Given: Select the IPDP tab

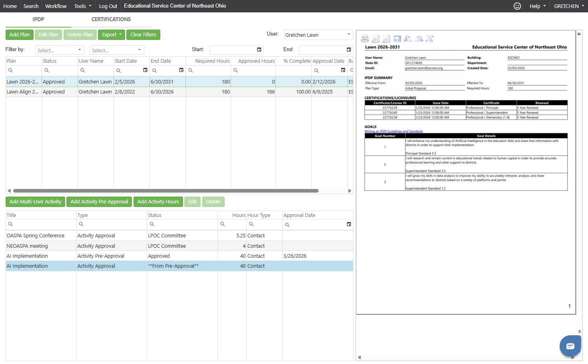Looking at the screenshot, I should click(x=38, y=19).
